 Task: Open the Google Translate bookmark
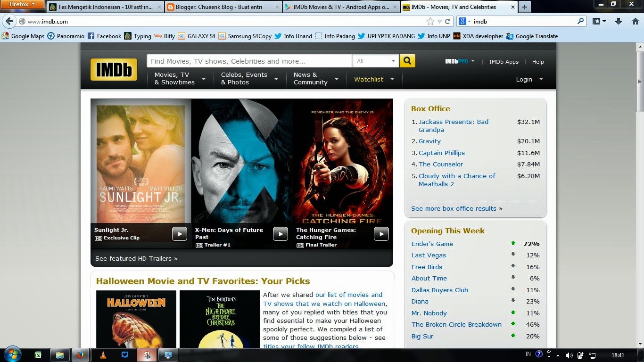[x=532, y=36]
